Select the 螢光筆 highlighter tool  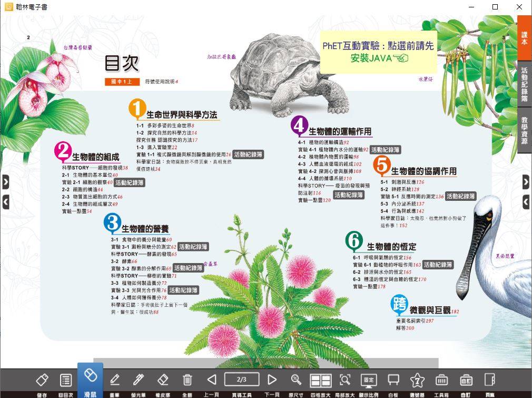[x=138, y=380]
